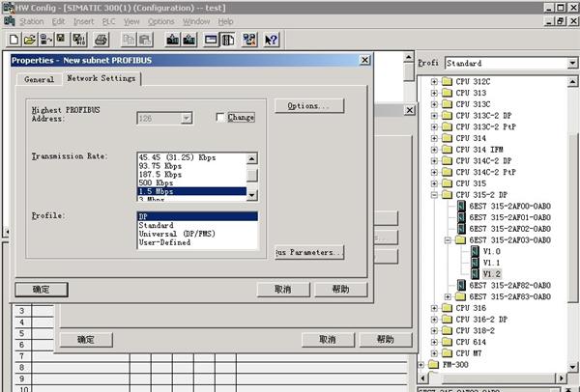580x392 pixels.
Task: Select module icon 6ES7 315-2AF01-0AB0
Action: pyautogui.click(x=461, y=217)
